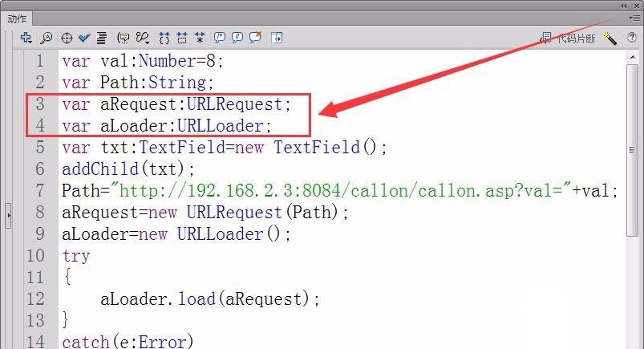Show code hint via toolbar icon
This screenshot has width=644, height=349.
(x=124, y=39)
